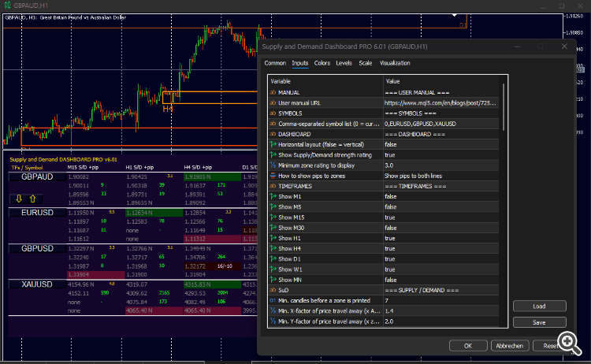Click the Min. candles integer type icon
Screen dimensions: 591x364
[273, 300]
